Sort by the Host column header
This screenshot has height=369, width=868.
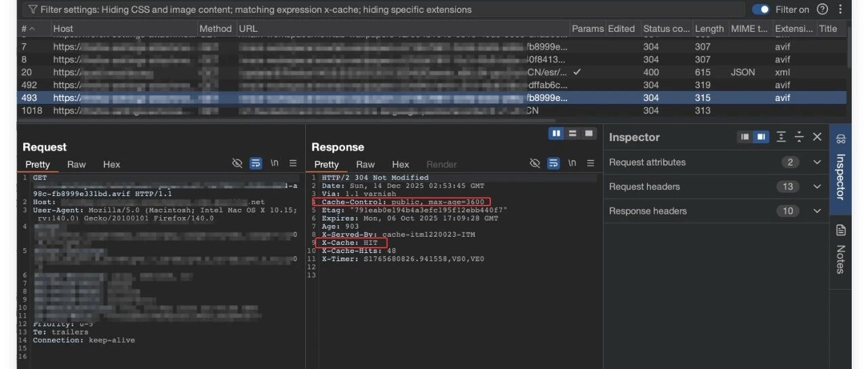point(63,28)
